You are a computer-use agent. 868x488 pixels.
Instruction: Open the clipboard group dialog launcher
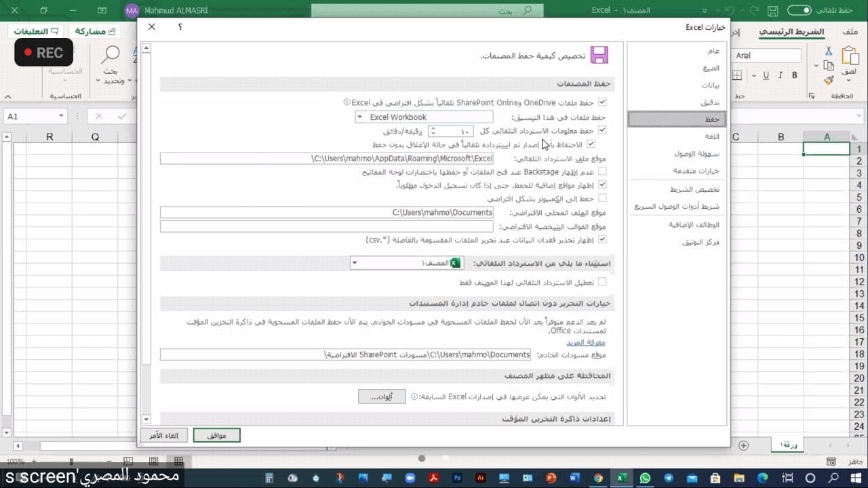pyautogui.click(x=812, y=97)
